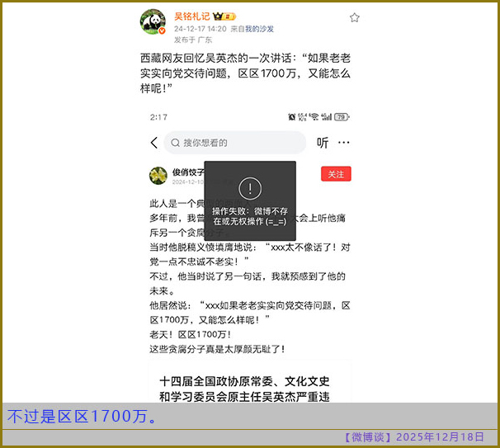Open 俊俏饺子 flower avatar
This screenshot has height=448, width=500.
tap(158, 176)
